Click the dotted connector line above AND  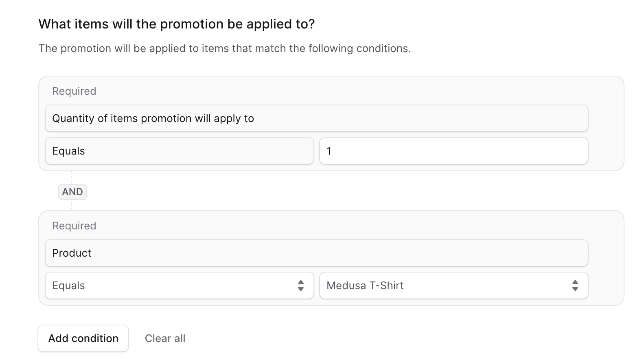(71, 177)
